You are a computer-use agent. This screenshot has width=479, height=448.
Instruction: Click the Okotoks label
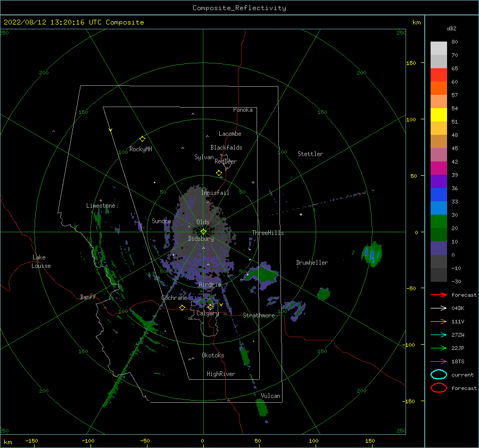(213, 355)
